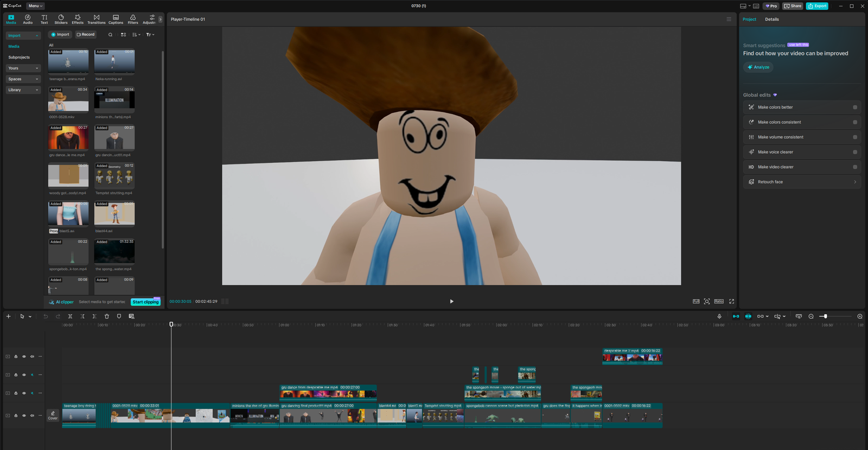Open the Transitions panel
The image size is (868, 450).
(97, 20)
